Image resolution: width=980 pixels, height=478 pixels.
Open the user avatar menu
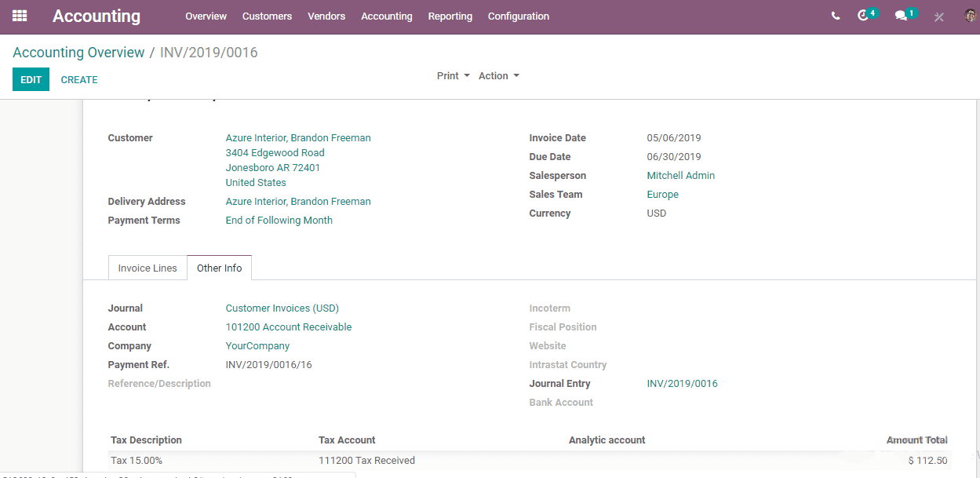[971, 16]
